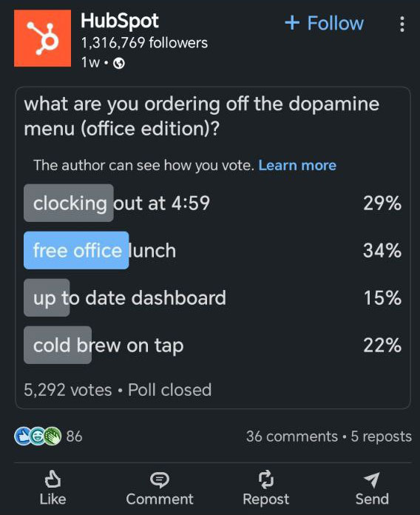Tap the Comment speech bubble icon
Image resolution: width=420 pixels, height=515 pixels.
click(x=160, y=479)
